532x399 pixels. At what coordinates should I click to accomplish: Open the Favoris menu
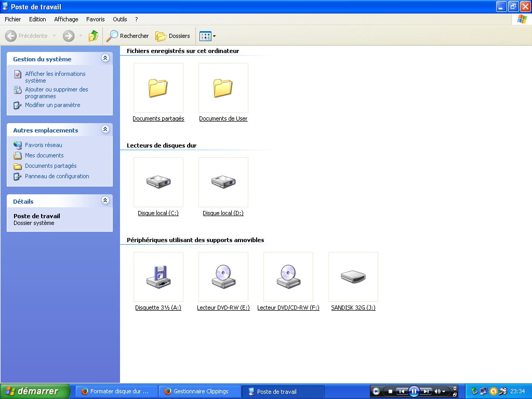tap(96, 19)
